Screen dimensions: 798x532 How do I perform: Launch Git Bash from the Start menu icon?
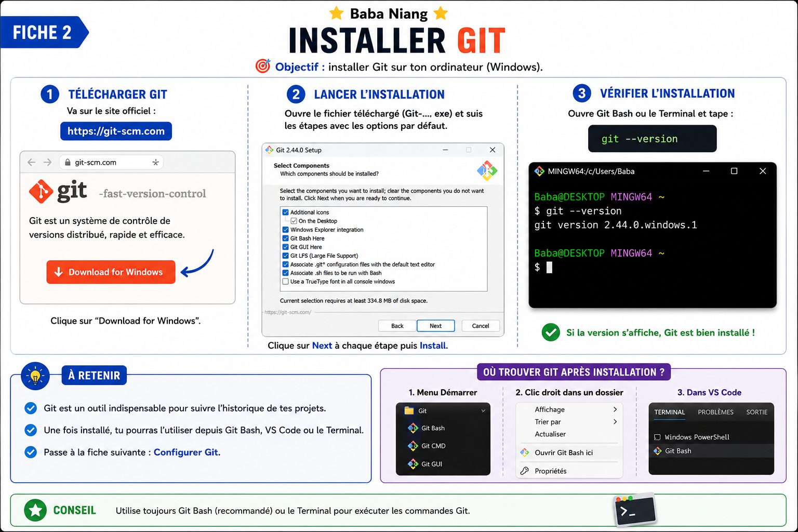click(x=413, y=428)
